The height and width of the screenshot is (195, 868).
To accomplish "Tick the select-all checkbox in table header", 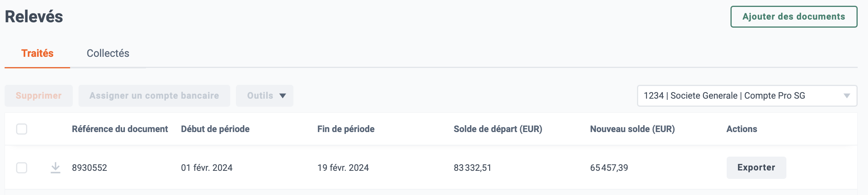I will coord(22,129).
